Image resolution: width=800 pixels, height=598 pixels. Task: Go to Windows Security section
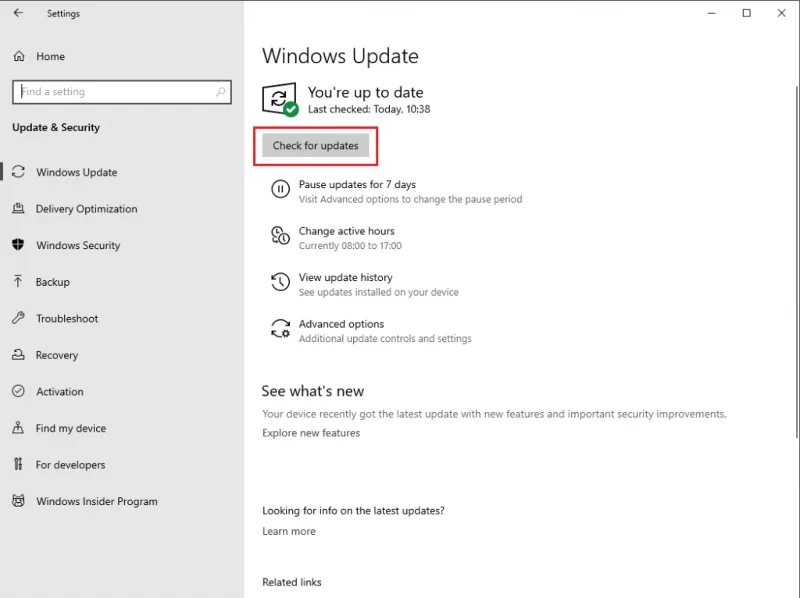tap(78, 245)
